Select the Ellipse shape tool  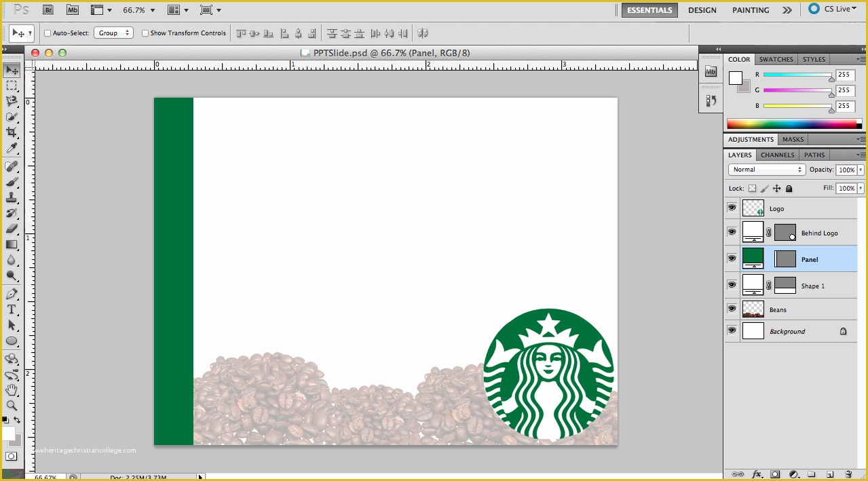[x=12, y=341]
